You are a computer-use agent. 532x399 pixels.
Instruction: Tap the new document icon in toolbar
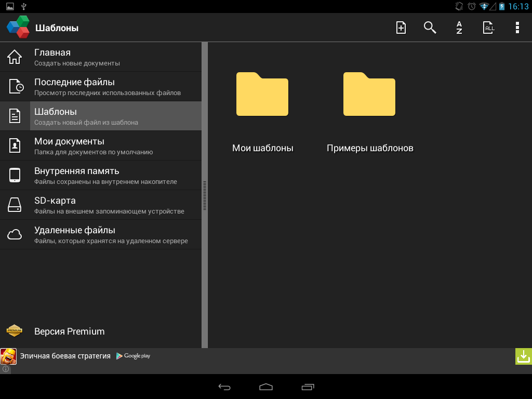(401, 28)
